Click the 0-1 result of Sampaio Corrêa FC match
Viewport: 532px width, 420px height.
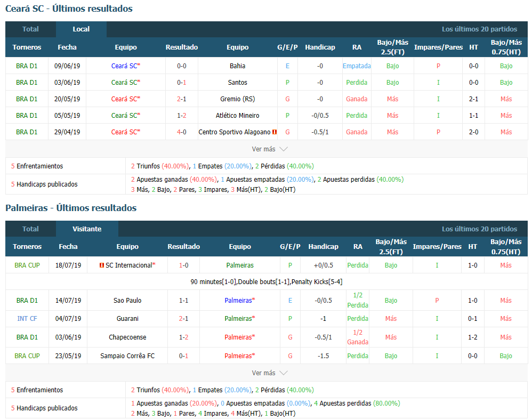point(183,356)
